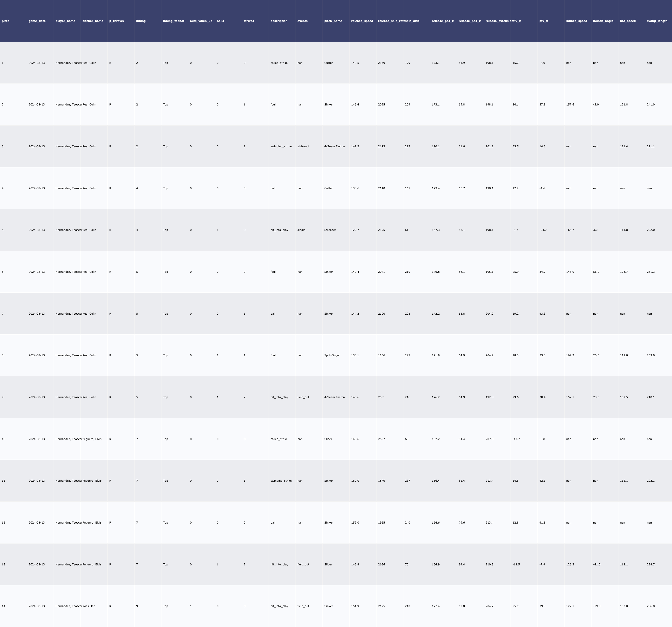Screen dimensions: 672x627
Task: Select spin rate value 2656
Action: (x=381, y=565)
